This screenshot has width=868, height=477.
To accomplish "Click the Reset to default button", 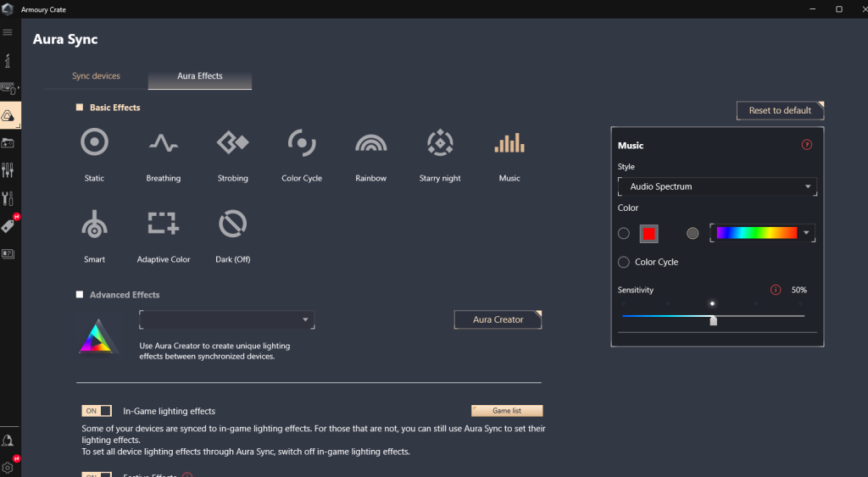I will (x=780, y=110).
